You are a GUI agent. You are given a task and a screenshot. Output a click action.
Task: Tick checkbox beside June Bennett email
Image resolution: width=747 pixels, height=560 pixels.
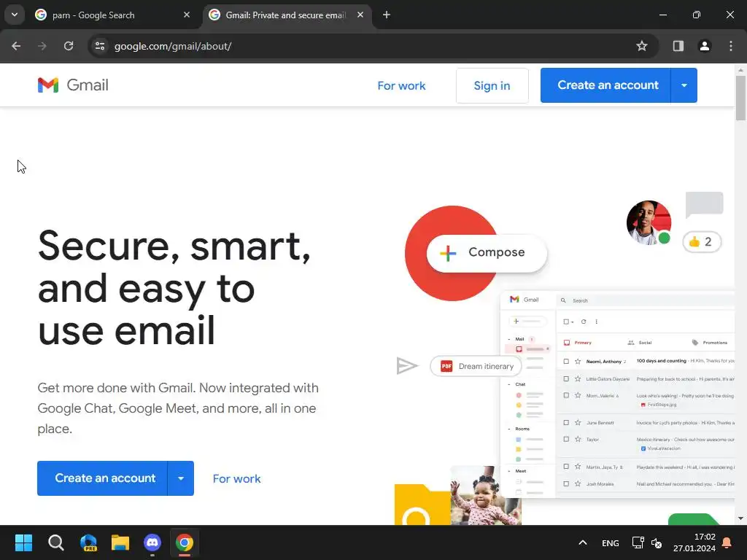[566, 422]
